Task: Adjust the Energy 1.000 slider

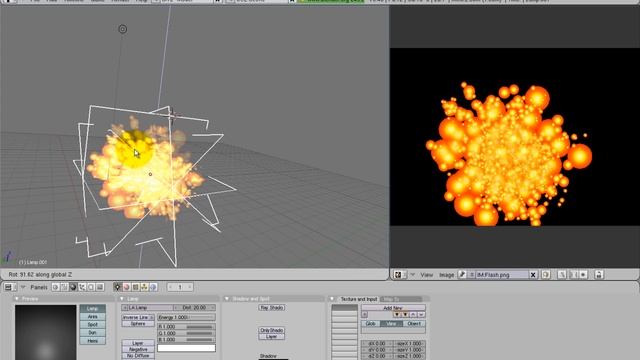Action: [187, 317]
